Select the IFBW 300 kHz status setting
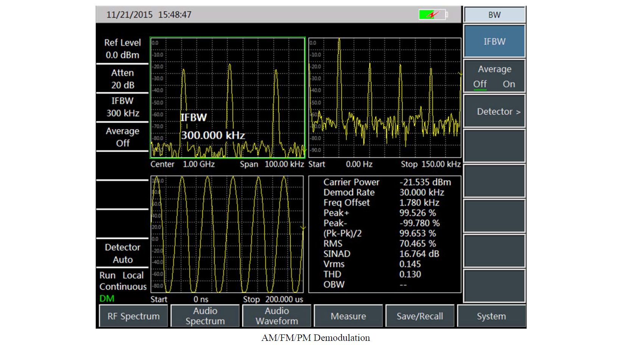Viewport: 644px width, 345px height. pos(122,107)
